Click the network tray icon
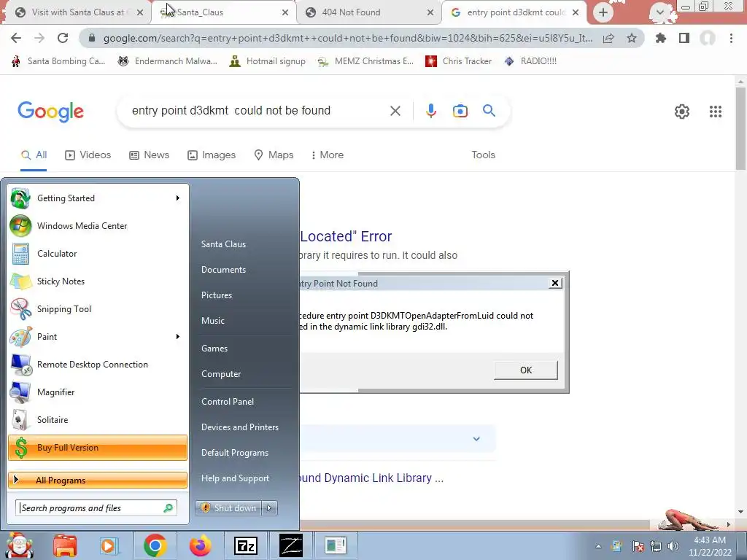 (x=656, y=547)
